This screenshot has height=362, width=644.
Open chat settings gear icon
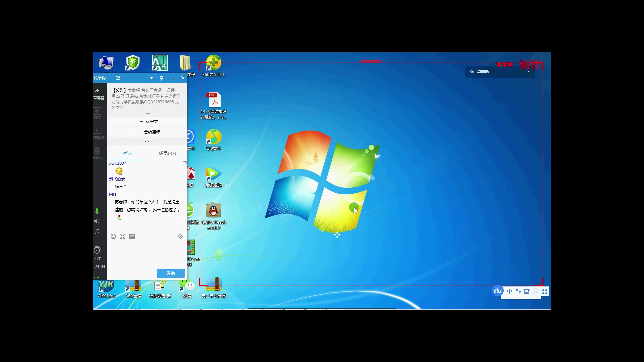(x=180, y=236)
